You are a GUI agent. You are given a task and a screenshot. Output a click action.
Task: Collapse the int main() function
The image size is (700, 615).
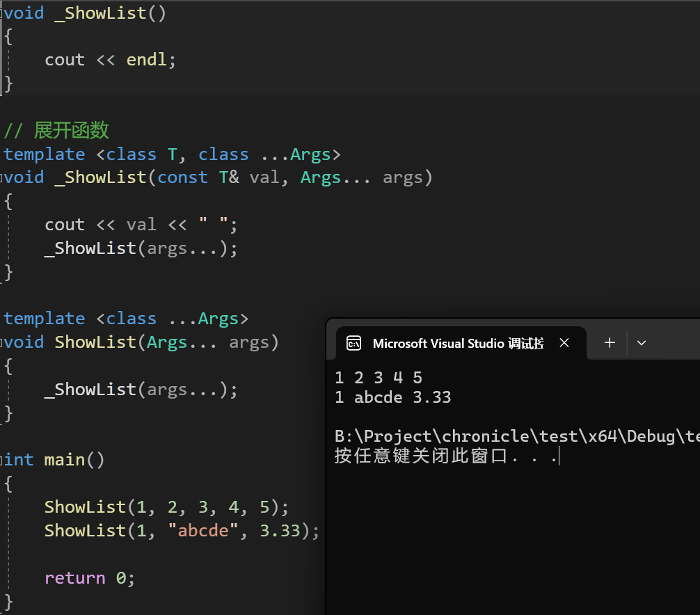(x=1, y=460)
